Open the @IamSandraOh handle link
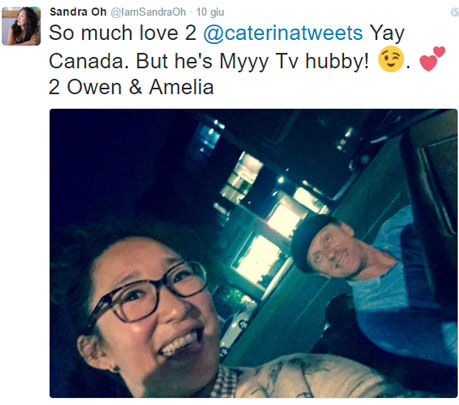This screenshot has width=459, height=405. pos(148,12)
